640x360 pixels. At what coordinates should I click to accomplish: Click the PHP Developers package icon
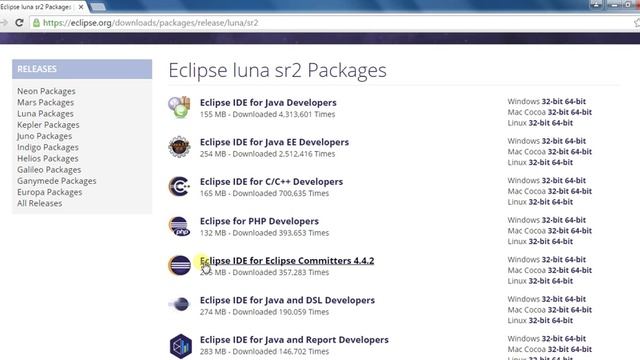[x=179, y=226]
